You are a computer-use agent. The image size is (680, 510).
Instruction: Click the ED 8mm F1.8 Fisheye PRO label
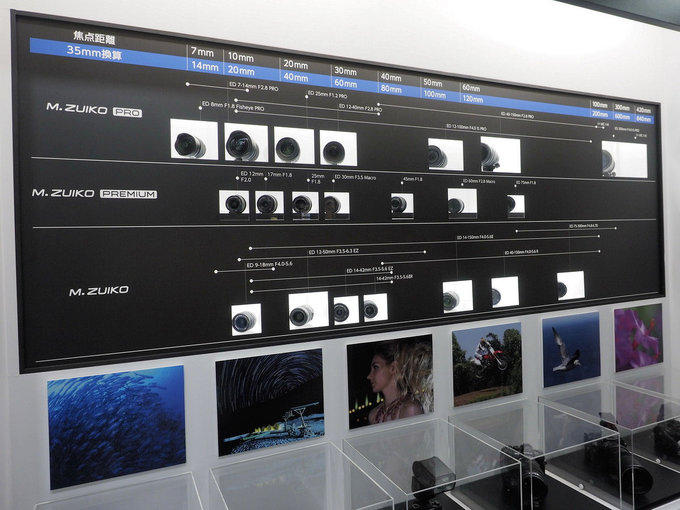pyautogui.click(x=233, y=106)
